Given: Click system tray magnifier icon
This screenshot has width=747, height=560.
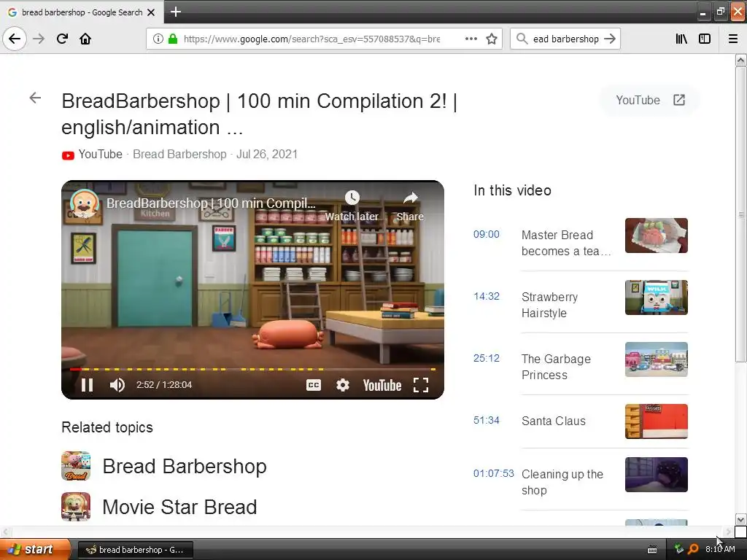Looking at the screenshot, I should pyautogui.click(x=693, y=549).
